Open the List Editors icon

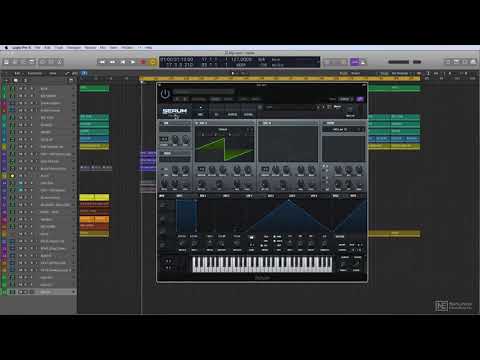point(448,62)
